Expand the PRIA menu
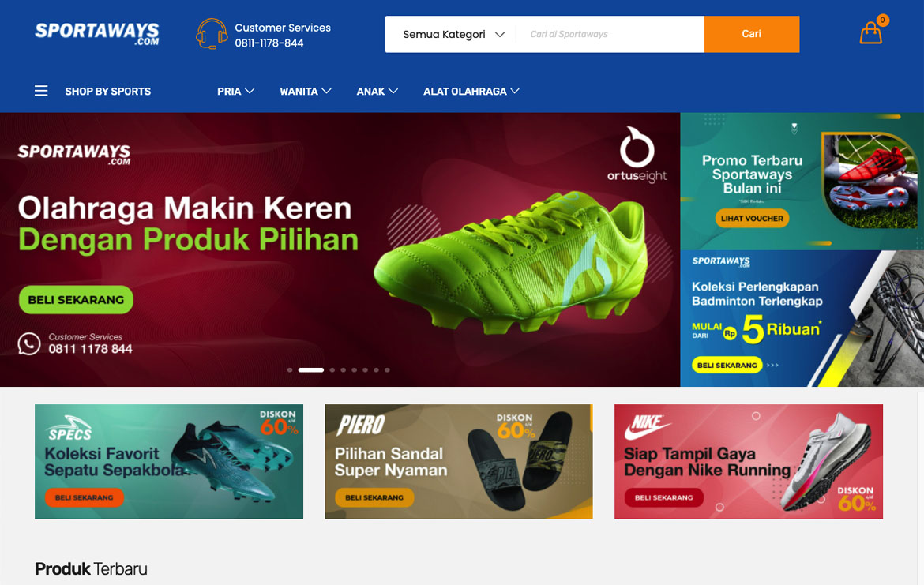 [235, 92]
